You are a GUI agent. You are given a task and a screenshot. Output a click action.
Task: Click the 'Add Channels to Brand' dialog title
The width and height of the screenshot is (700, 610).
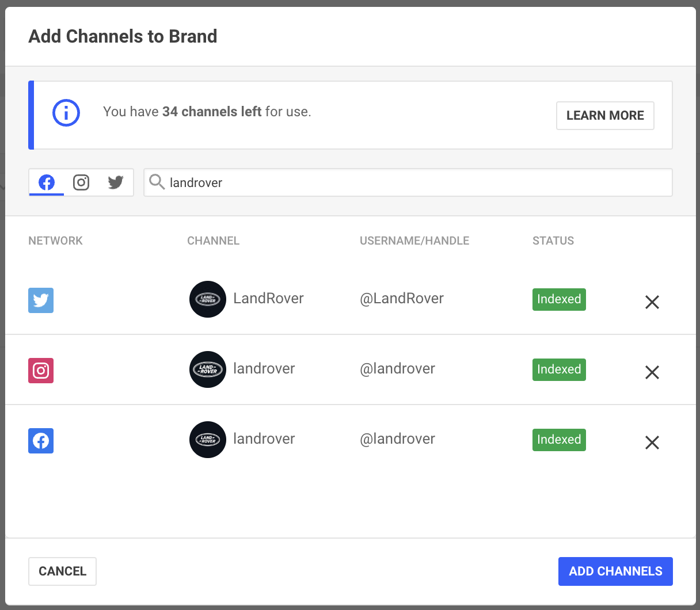(x=123, y=36)
